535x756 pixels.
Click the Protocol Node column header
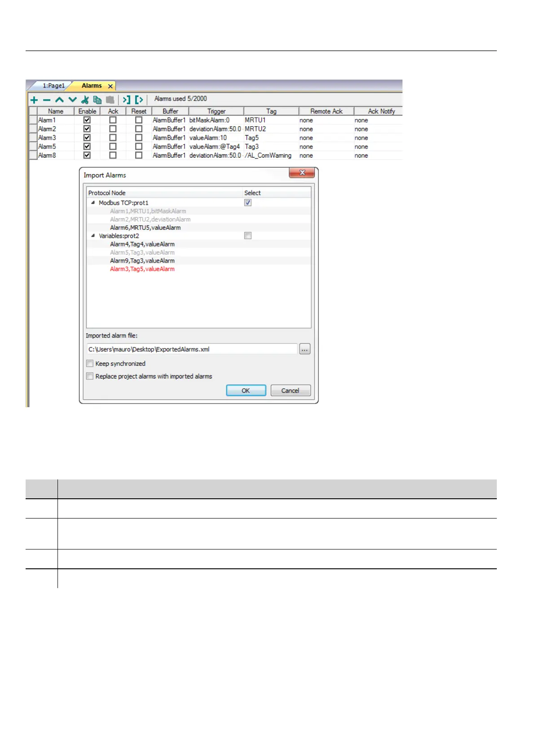(164, 193)
